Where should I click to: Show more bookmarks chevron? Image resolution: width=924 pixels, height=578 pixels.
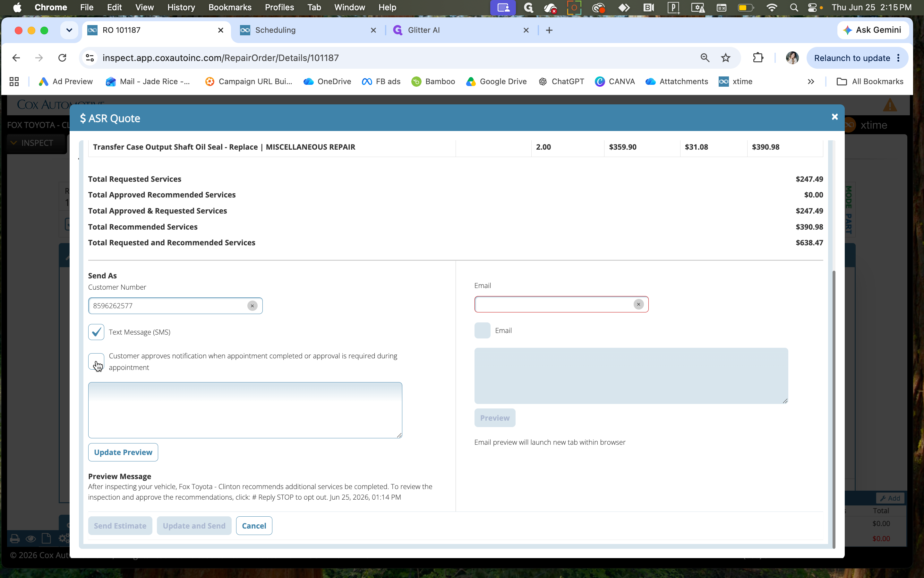pyautogui.click(x=811, y=82)
